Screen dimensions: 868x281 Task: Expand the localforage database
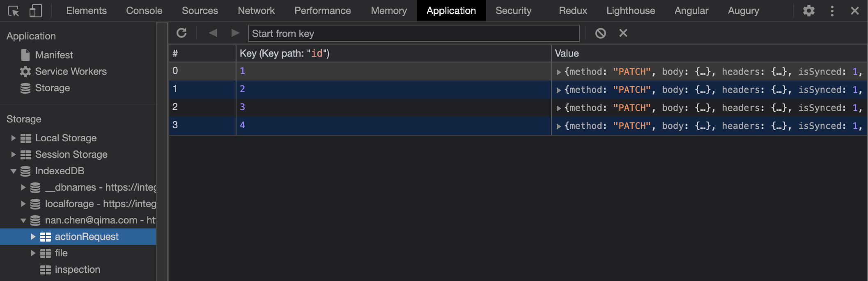tap(23, 204)
